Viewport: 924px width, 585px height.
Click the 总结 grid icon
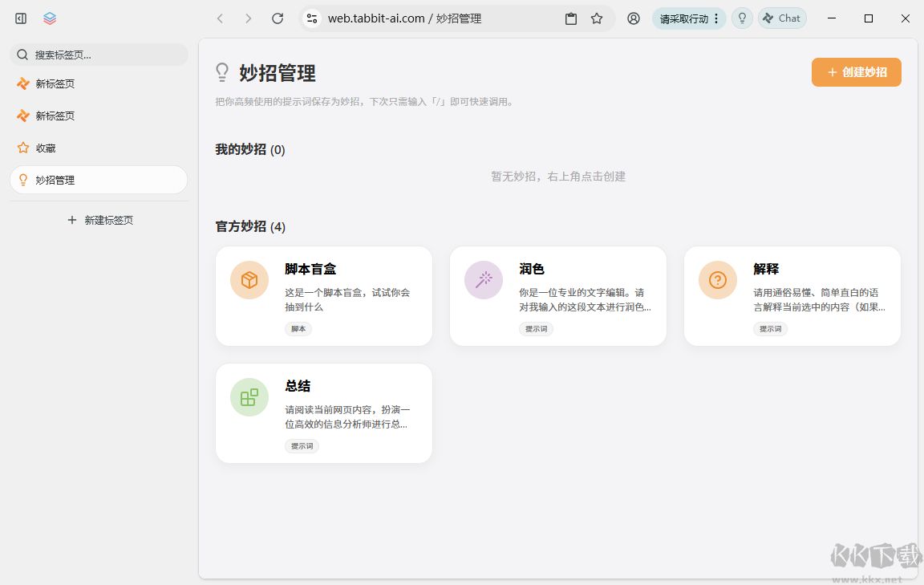[x=249, y=397]
